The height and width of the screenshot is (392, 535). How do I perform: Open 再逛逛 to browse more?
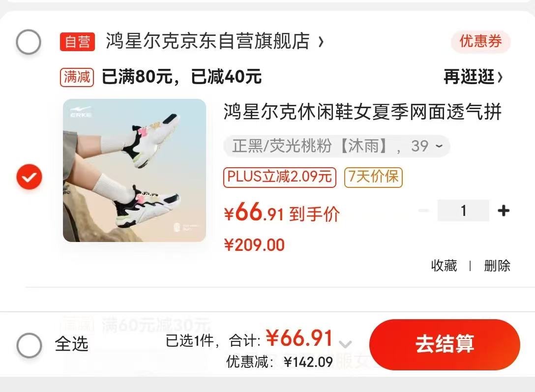click(473, 77)
